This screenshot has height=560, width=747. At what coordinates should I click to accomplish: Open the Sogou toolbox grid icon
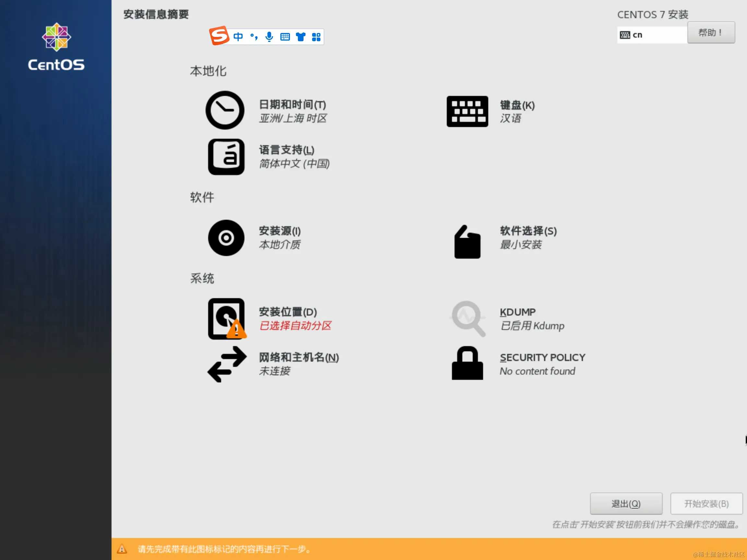point(316,36)
